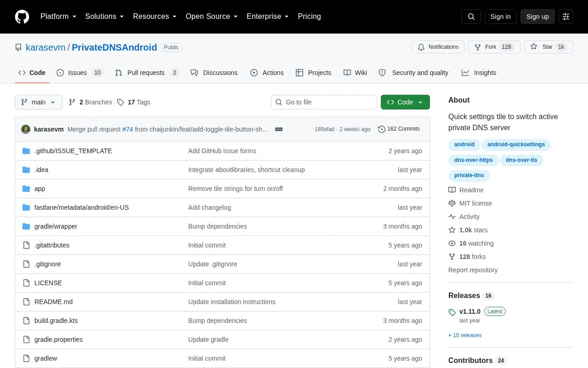Switch to the Pull requests tab
This screenshot has height=368, width=588.
point(147,73)
